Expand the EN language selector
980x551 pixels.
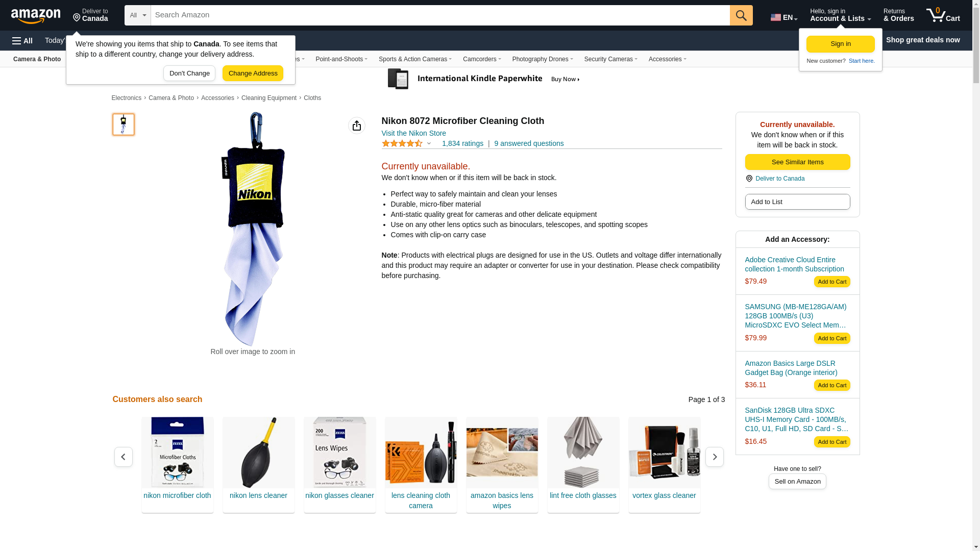[784, 17]
